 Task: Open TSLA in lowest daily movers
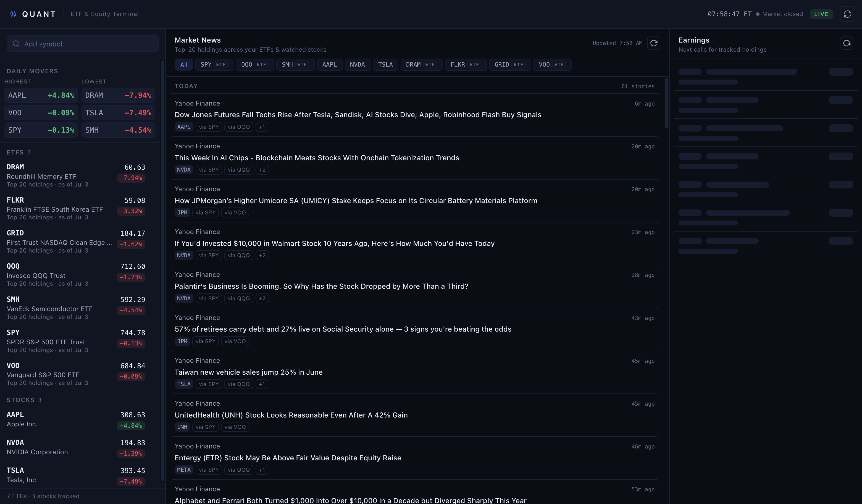(118, 113)
